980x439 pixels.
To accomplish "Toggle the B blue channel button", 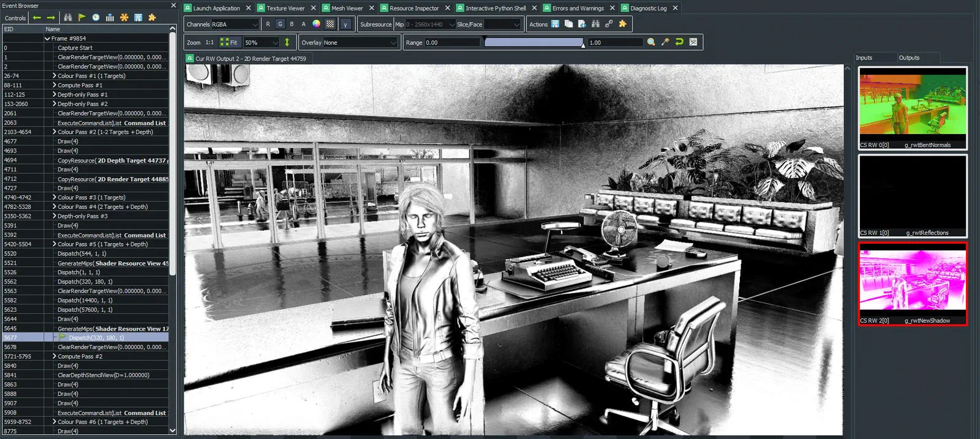I will tap(292, 24).
